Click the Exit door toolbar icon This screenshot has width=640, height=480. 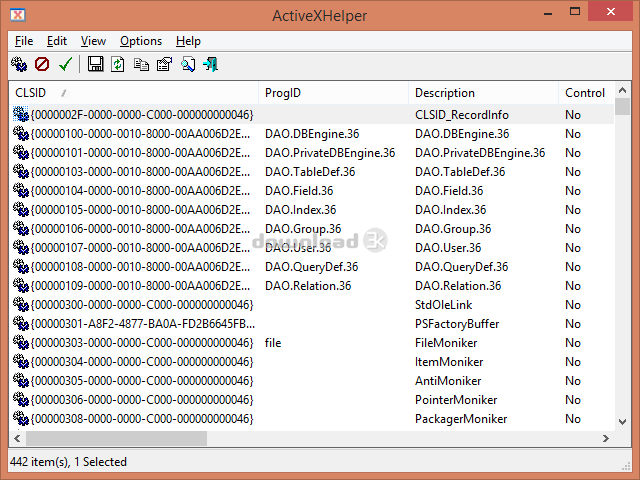[210, 64]
